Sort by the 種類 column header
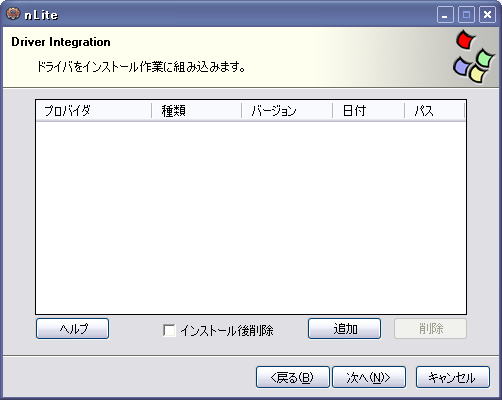502x400 pixels. pos(196,110)
